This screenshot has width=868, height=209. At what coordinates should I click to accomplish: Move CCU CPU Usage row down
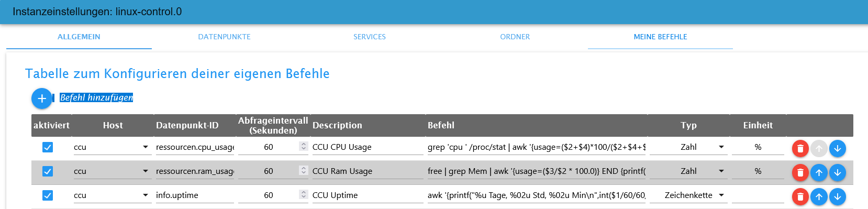point(838,148)
